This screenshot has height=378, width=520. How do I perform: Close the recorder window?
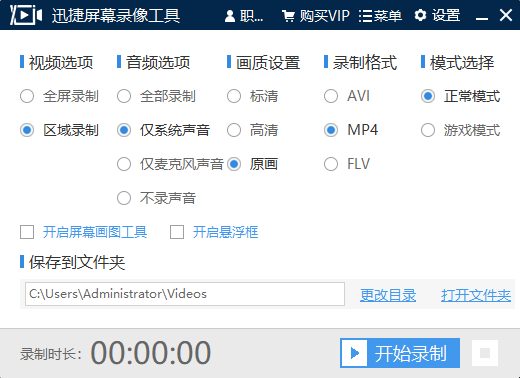pyautogui.click(x=506, y=15)
